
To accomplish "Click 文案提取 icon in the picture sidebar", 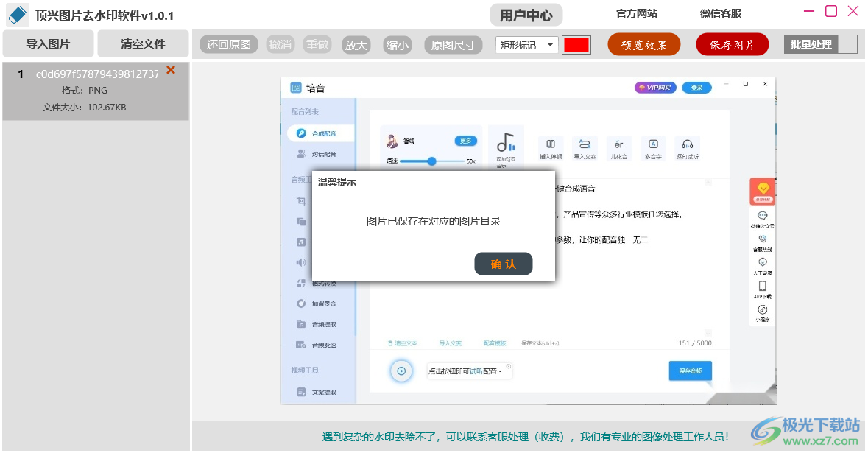I will (x=301, y=392).
